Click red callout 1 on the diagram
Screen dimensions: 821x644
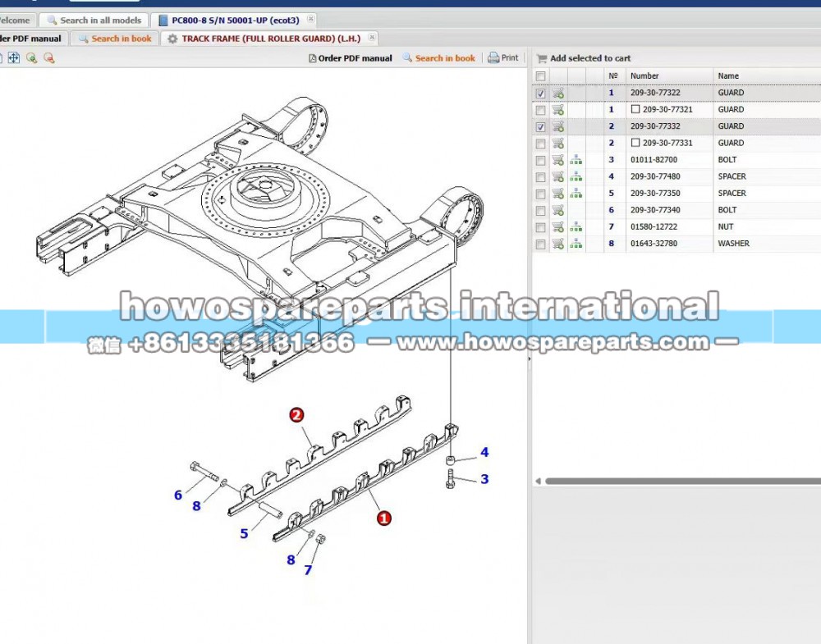pyautogui.click(x=383, y=518)
